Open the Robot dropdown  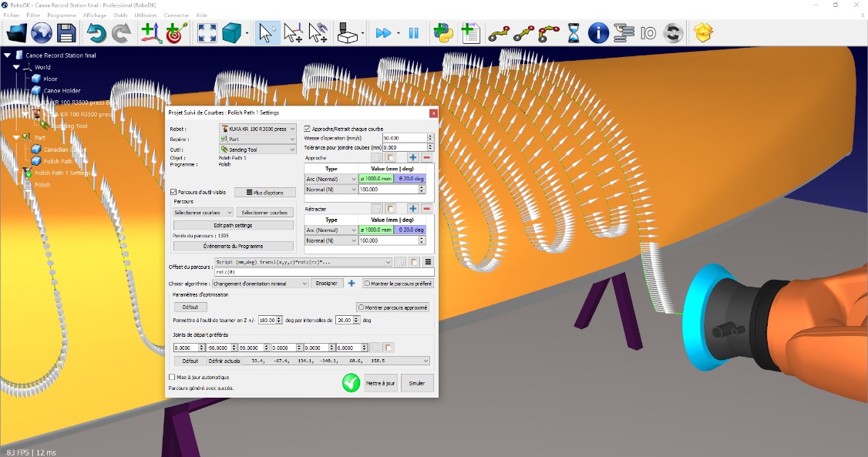[x=257, y=129]
